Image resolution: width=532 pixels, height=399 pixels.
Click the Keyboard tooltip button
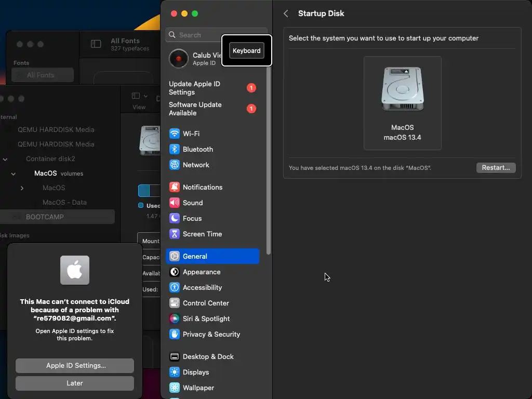pos(247,50)
